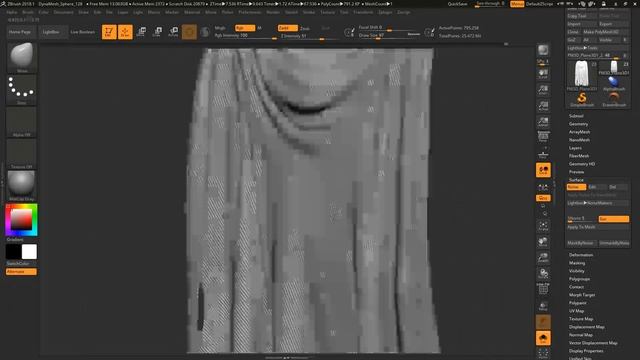Click the Home Page button
640x360 pixels.
pos(20,32)
